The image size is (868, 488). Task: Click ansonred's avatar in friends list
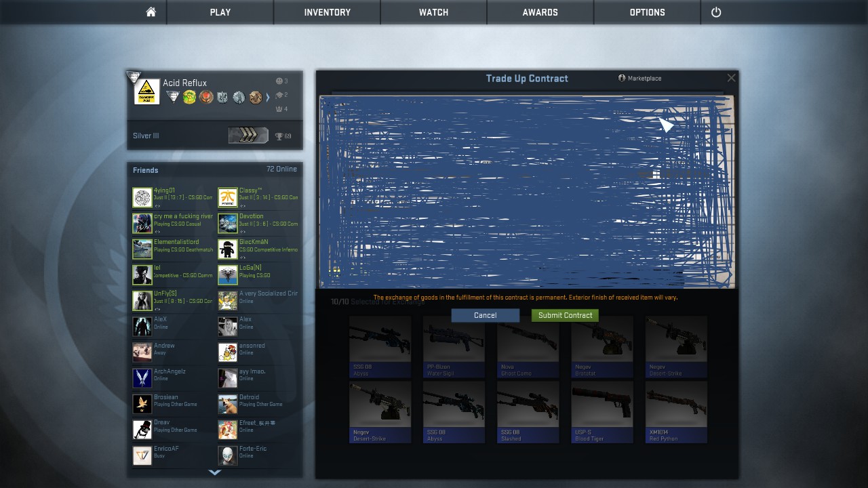click(228, 352)
